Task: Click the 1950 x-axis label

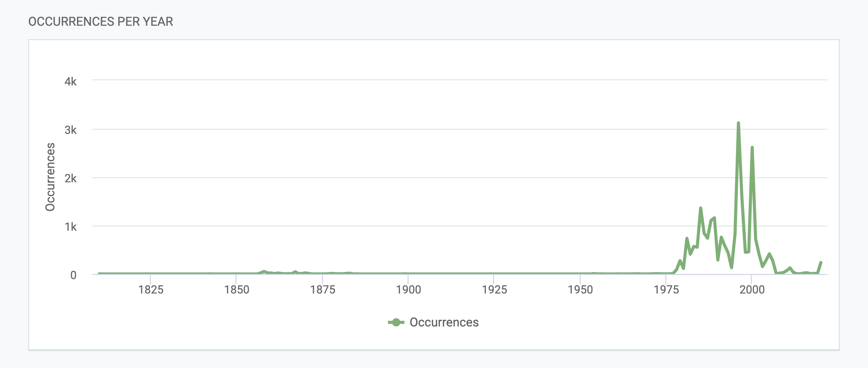Action: click(x=580, y=290)
